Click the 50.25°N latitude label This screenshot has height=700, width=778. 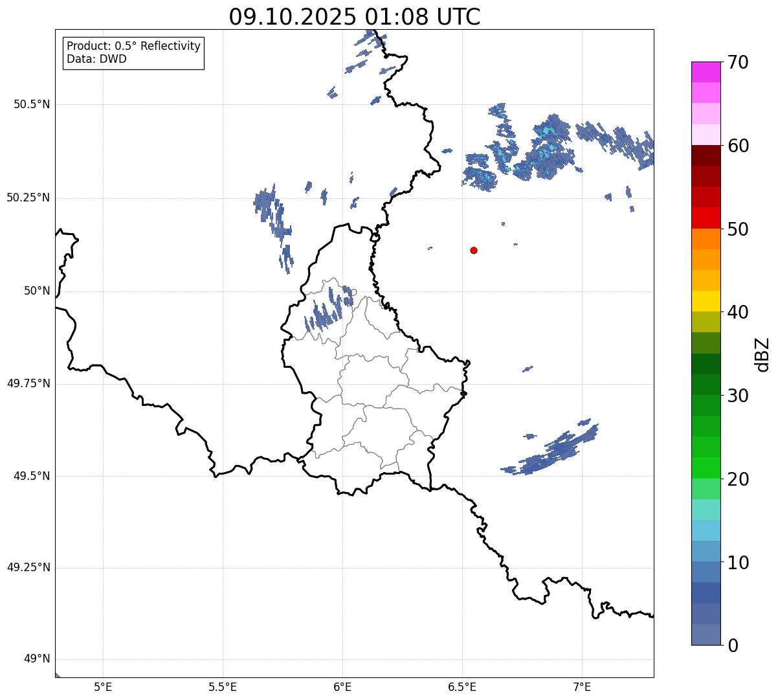[28, 198]
